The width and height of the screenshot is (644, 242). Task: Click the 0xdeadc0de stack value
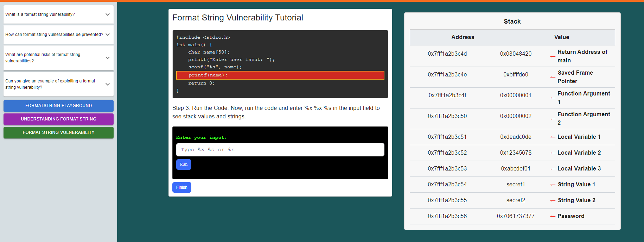[x=516, y=137]
